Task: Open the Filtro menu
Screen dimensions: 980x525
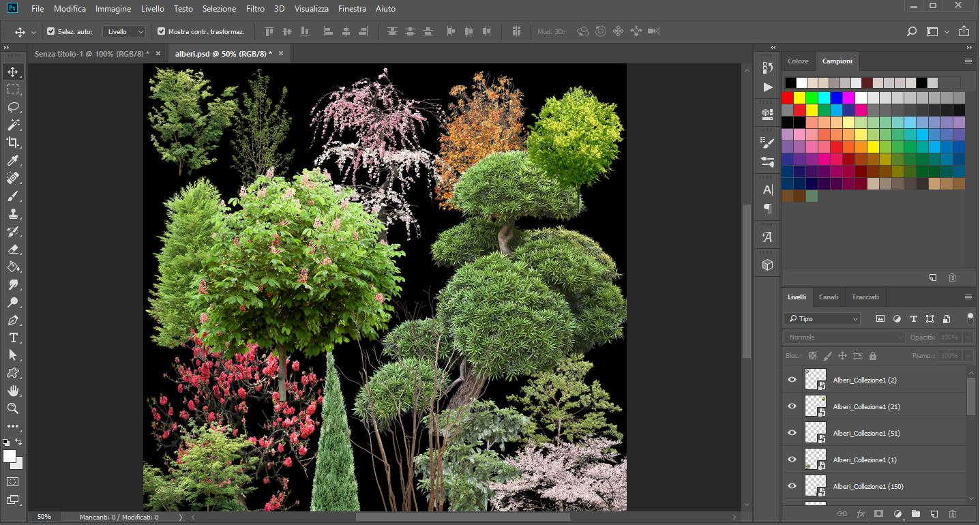Action: point(254,9)
